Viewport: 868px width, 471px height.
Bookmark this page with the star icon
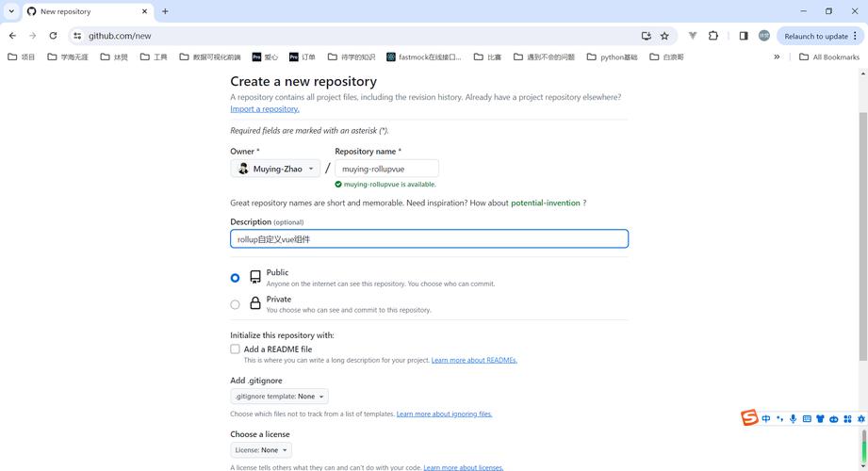(664, 36)
